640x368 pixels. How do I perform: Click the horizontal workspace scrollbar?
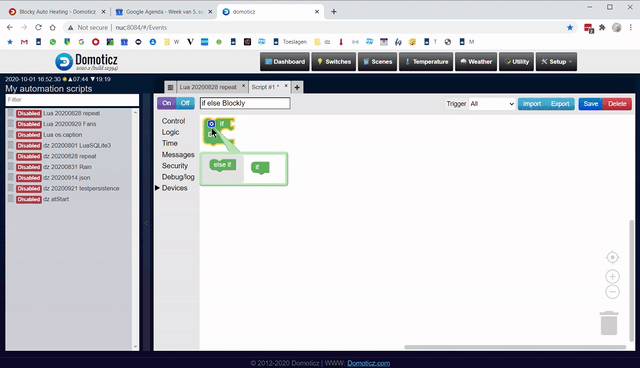(515, 347)
